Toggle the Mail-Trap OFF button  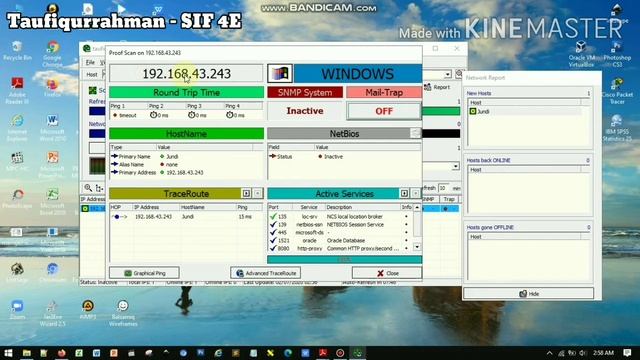point(384,111)
